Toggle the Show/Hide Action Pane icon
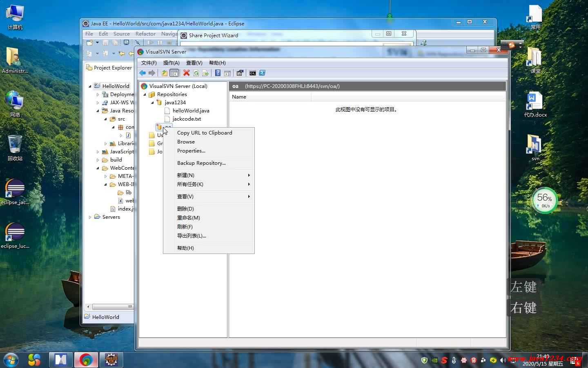This screenshot has width=588, height=368. coord(227,73)
